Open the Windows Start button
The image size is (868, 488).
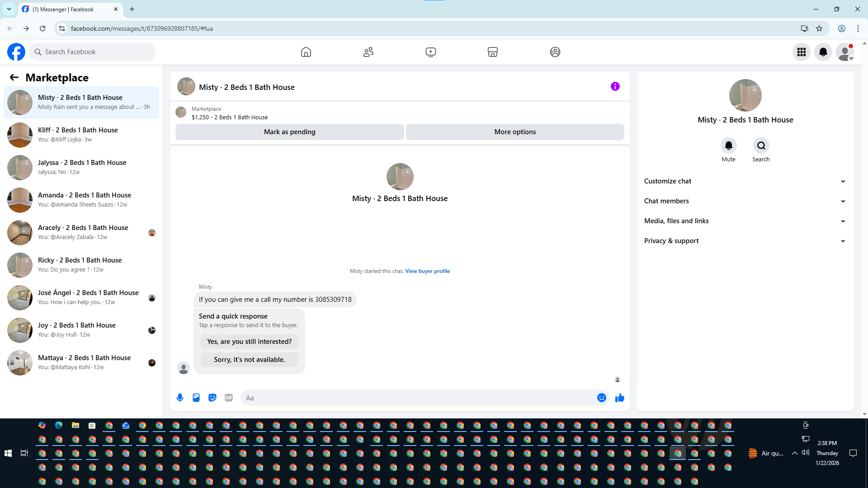click(x=8, y=453)
